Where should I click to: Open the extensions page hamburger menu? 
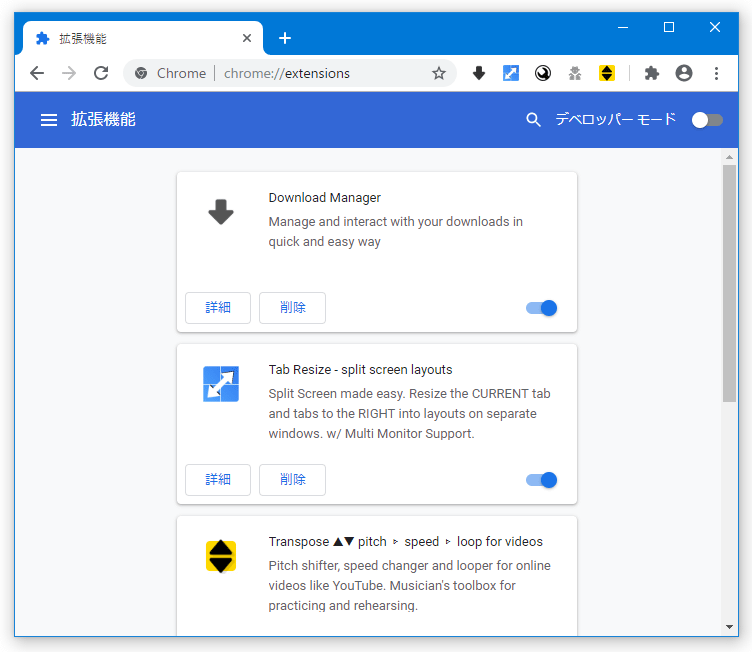coord(49,120)
